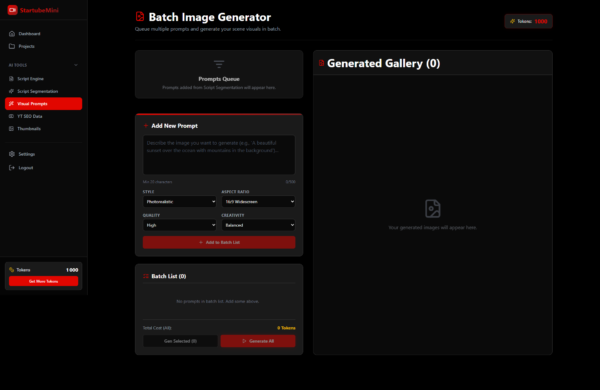Open the Quality dropdown set to High
Screen dimensions: 600x390
tap(179, 225)
